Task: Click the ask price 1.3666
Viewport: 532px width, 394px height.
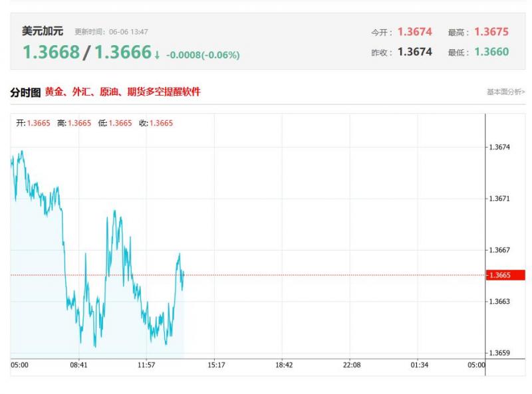Action: tap(123, 52)
